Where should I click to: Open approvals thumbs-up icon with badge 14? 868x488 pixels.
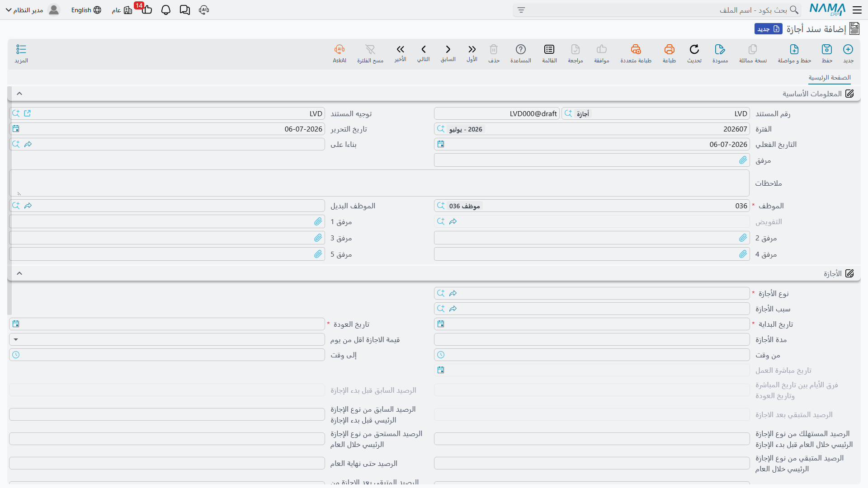[x=146, y=10]
